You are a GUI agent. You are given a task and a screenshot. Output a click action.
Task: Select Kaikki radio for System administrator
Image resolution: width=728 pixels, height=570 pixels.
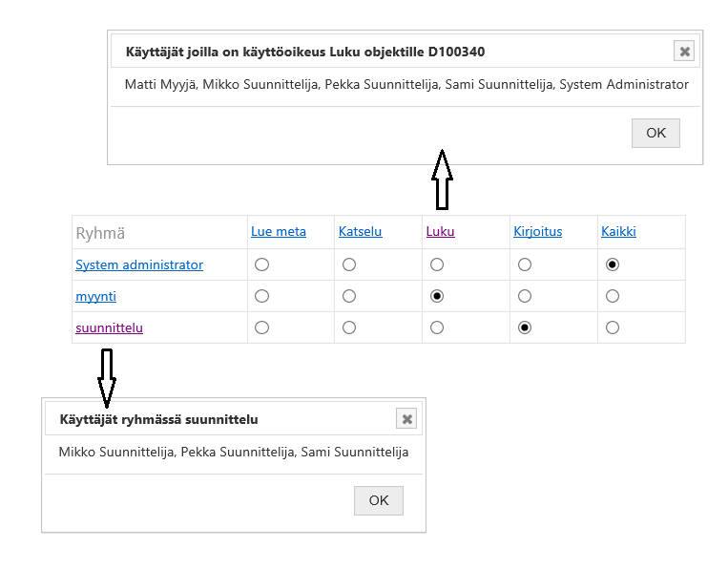613,264
